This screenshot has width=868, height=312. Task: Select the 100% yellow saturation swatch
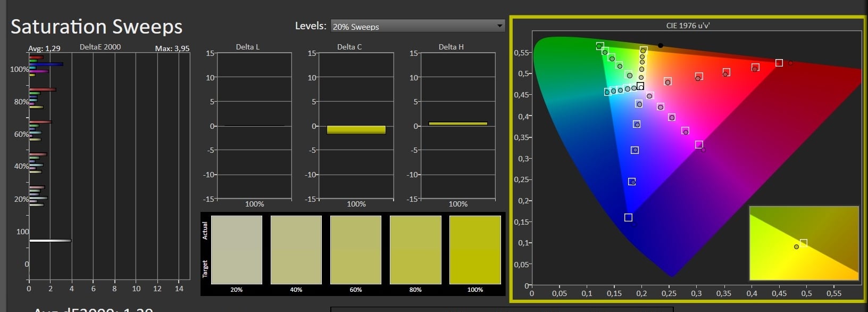[475, 250]
